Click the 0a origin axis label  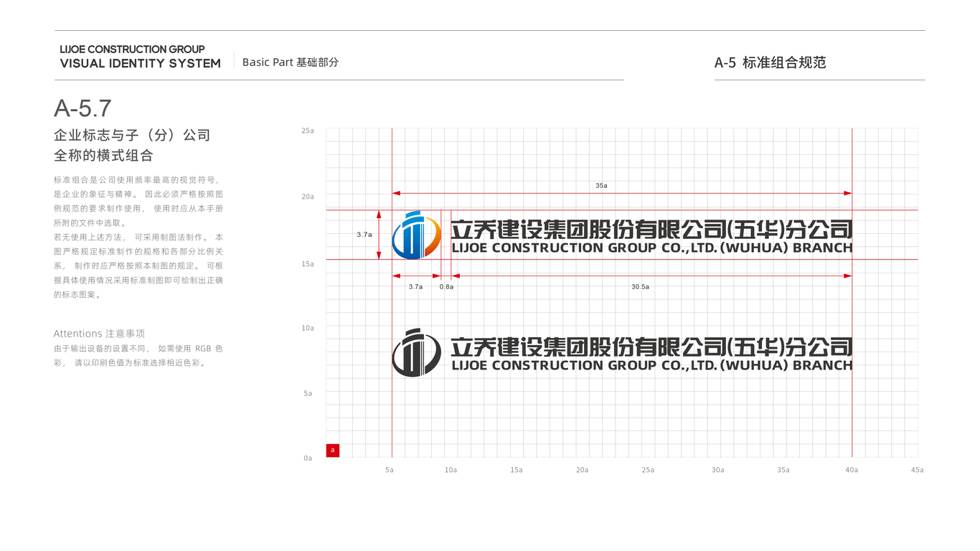pyautogui.click(x=308, y=458)
